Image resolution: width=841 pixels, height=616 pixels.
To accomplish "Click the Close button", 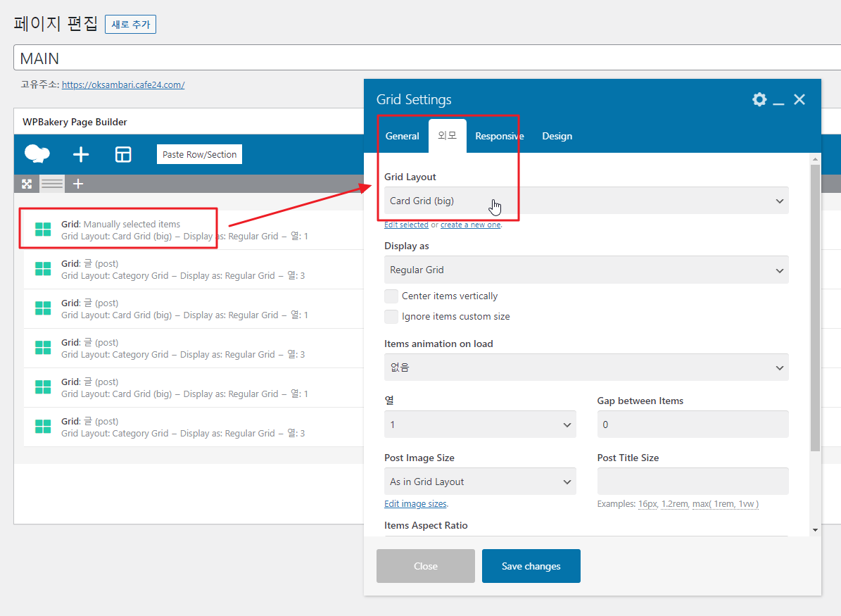I will click(425, 566).
